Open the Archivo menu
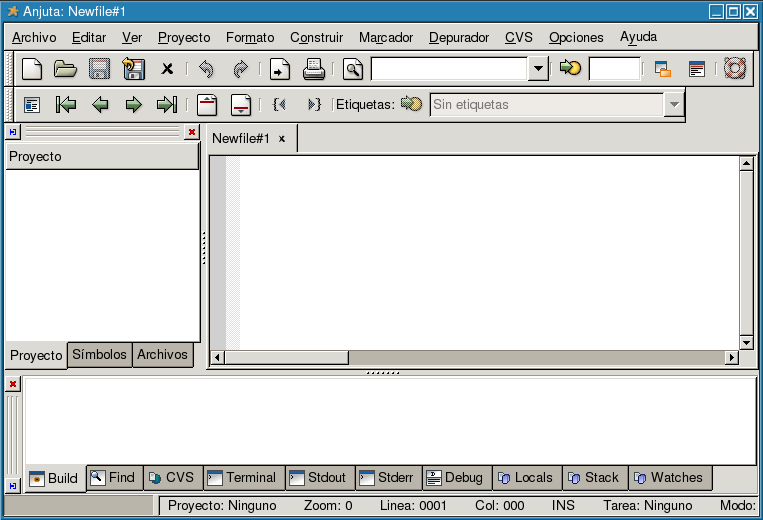The image size is (763, 520). [34, 37]
